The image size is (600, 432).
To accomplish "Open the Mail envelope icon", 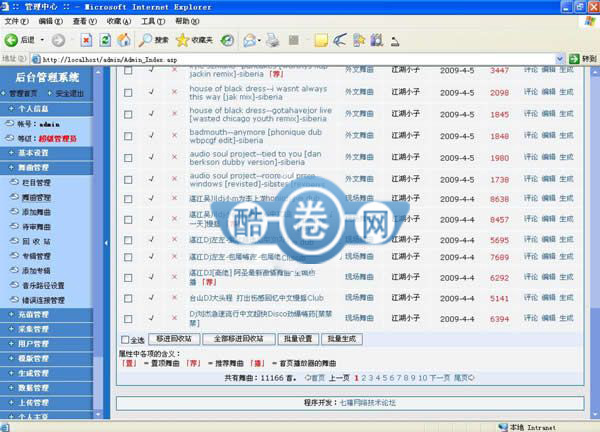I will 249,40.
